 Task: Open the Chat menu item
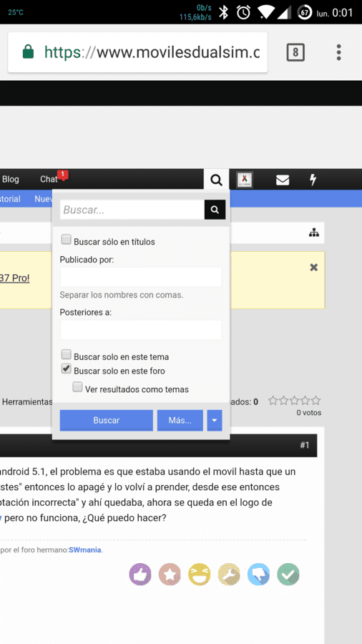pyautogui.click(x=49, y=179)
